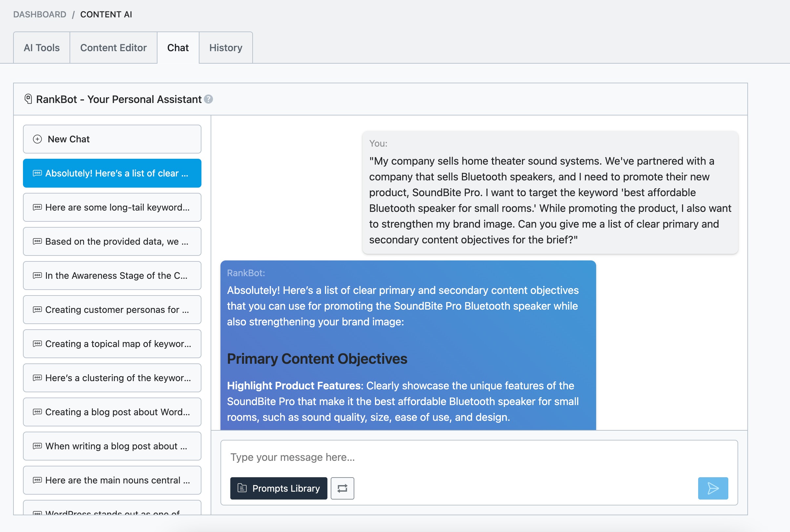The image size is (790, 532).
Task: Click chat icon beside 'Creating customer personas'
Action: click(x=37, y=310)
